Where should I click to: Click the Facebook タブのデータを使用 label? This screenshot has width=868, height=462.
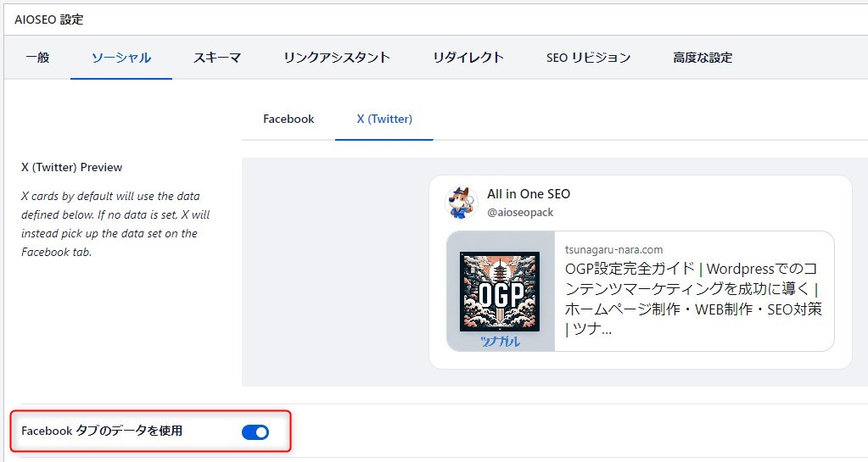(x=102, y=431)
